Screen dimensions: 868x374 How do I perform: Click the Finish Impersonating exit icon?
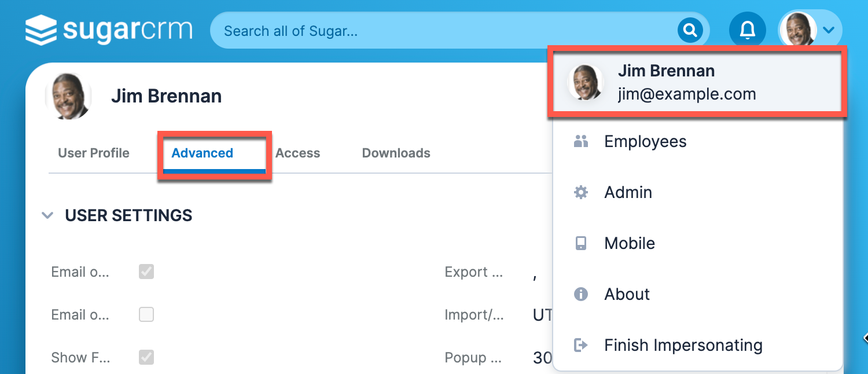click(580, 345)
